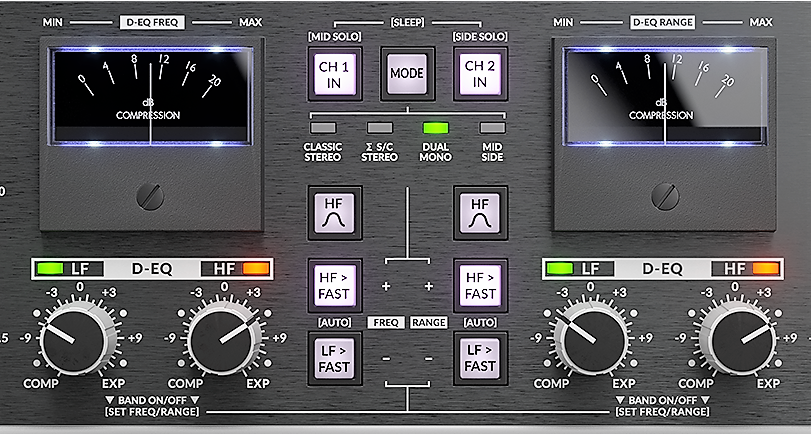
Task: Toggle left channel HF bell shape button
Action: coord(335,213)
